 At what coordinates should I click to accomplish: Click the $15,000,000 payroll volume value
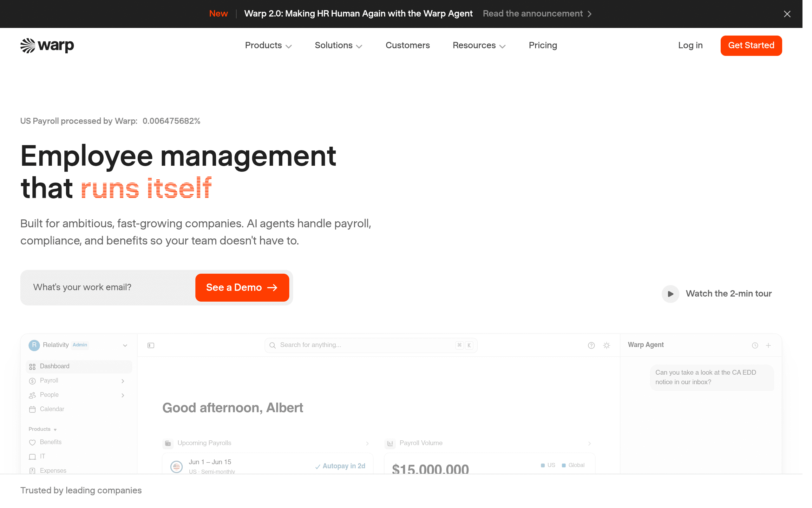point(430,469)
